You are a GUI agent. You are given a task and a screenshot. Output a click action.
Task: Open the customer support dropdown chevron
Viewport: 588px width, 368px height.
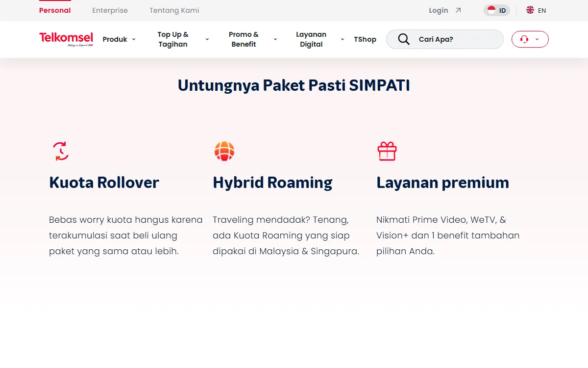click(x=537, y=39)
